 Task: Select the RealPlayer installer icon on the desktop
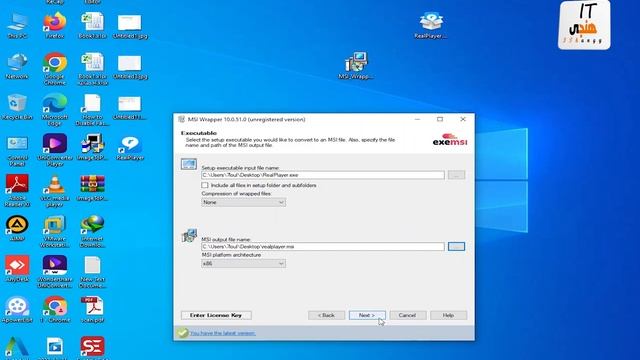point(431,24)
